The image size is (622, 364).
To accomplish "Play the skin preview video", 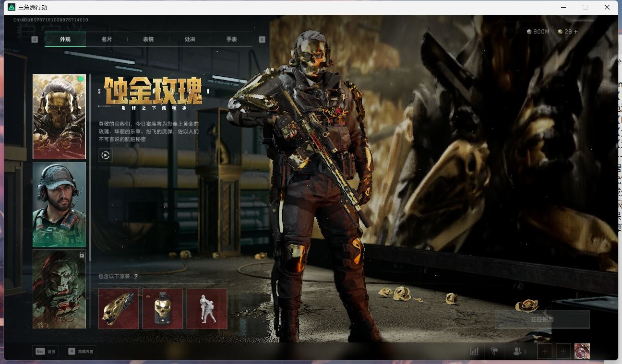I will coord(106,155).
